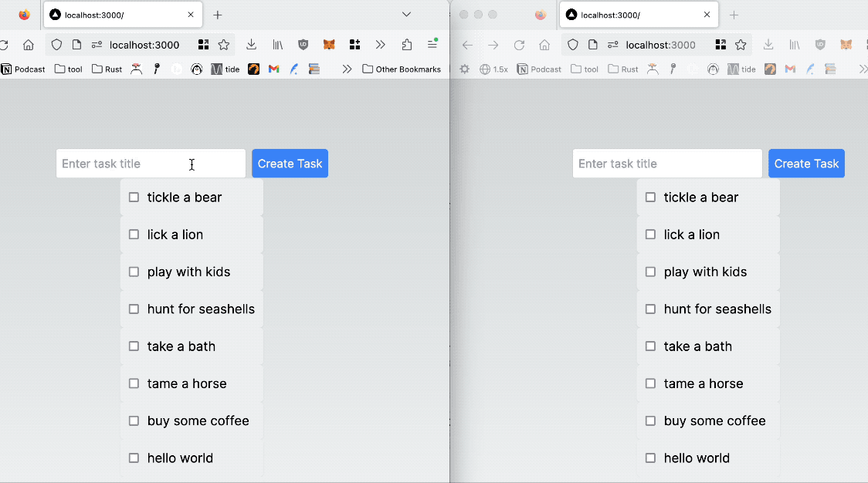Check 'tickle a bear' task in left window

point(134,198)
